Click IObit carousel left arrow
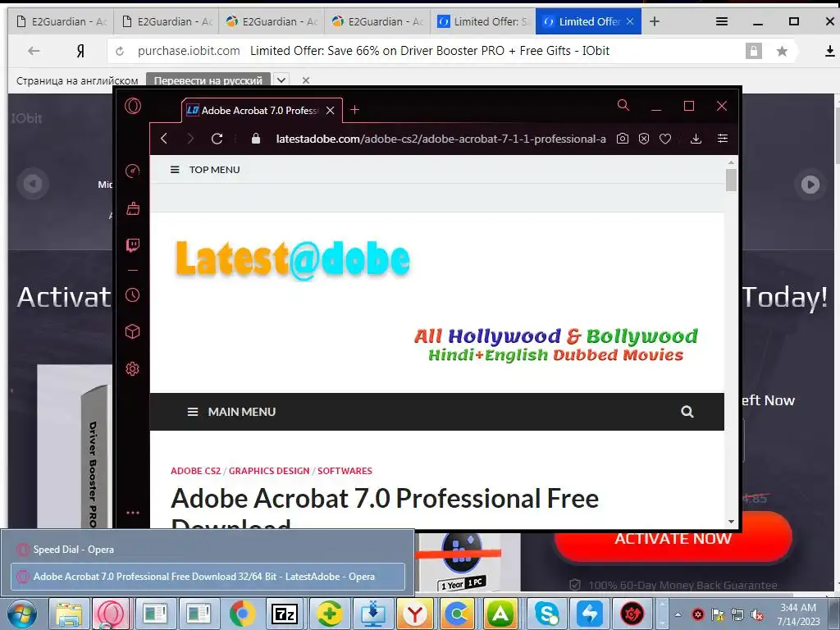The width and height of the screenshot is (840, 630). click(x=33, y=184)
